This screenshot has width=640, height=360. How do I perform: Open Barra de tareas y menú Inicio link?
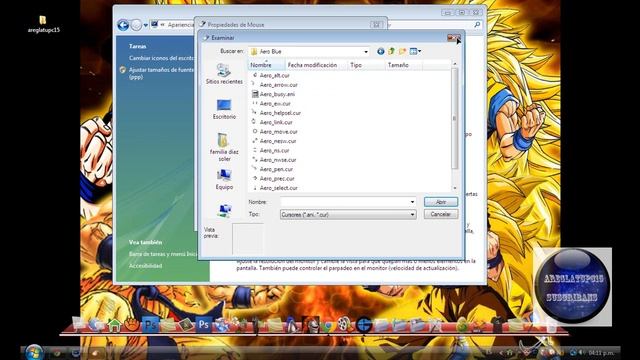[163, 254]
